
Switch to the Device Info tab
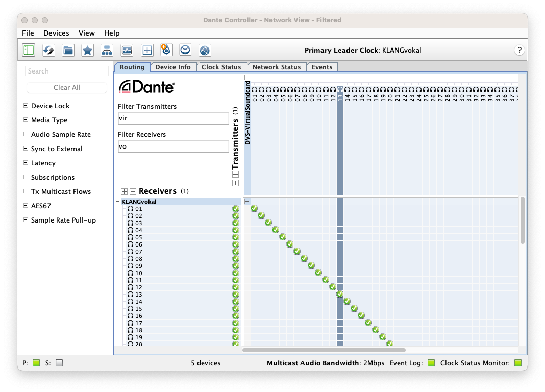[173, 67]
